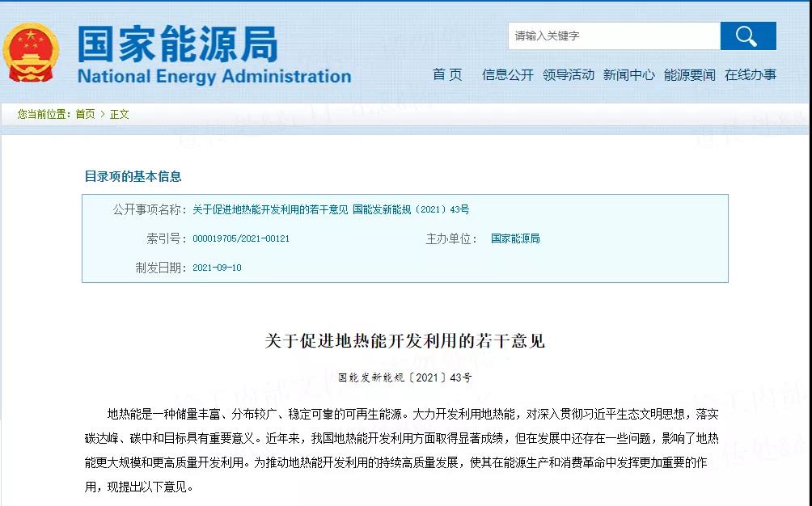Image resolution: width=812 pixels, height=506 pixels.
Task: Click 国家能源局 next to 主办单位
Action: click(x=515, y=238)
